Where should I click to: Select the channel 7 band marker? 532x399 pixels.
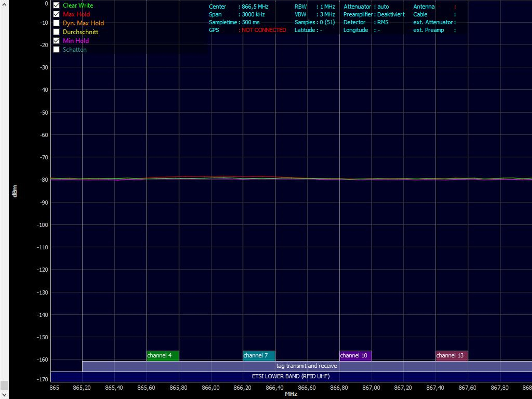(259, 356)
